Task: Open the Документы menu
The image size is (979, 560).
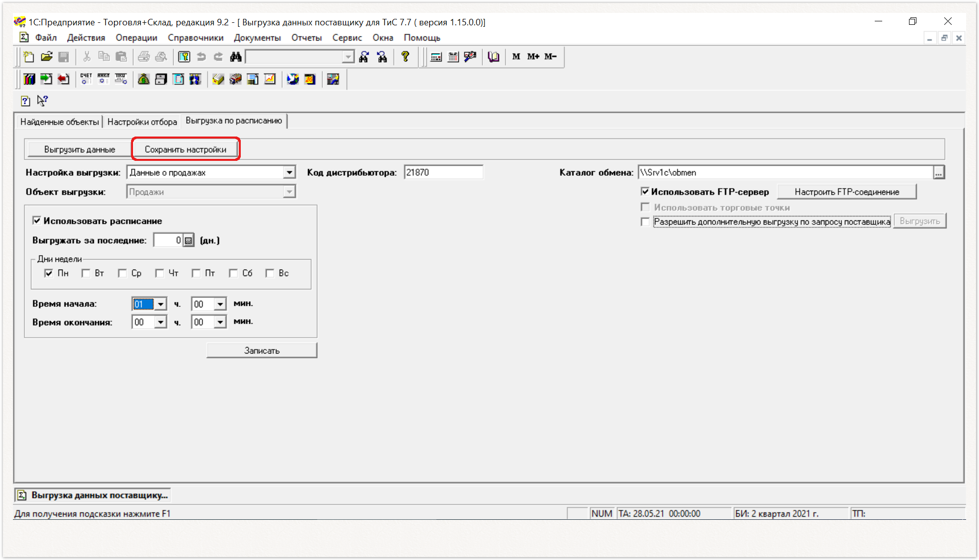Action: point(257,38)
